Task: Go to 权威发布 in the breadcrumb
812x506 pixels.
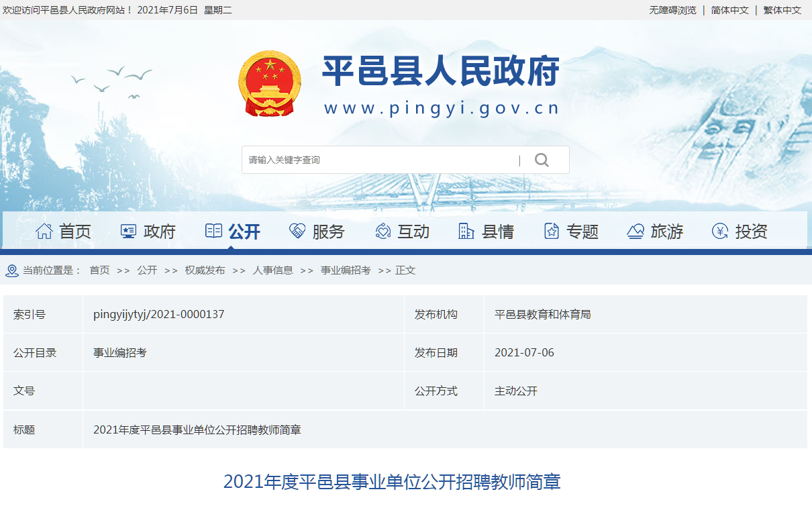Action: click(205, 270)
